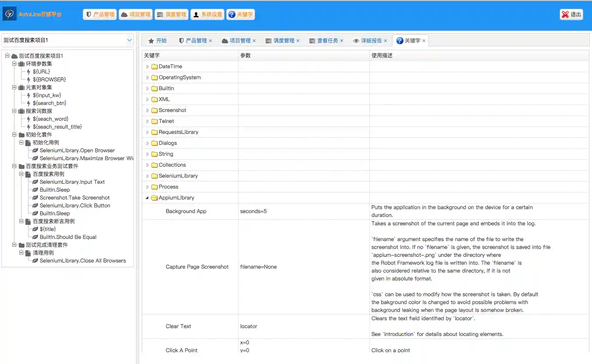Switch to the 查看任务 tab

click(x=327, y=41)
